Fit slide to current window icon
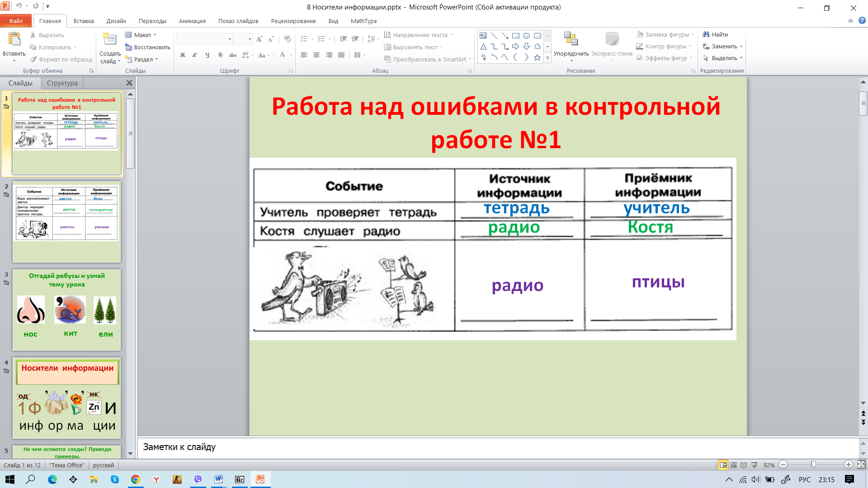868x488 pixels. tap(861, 465)
